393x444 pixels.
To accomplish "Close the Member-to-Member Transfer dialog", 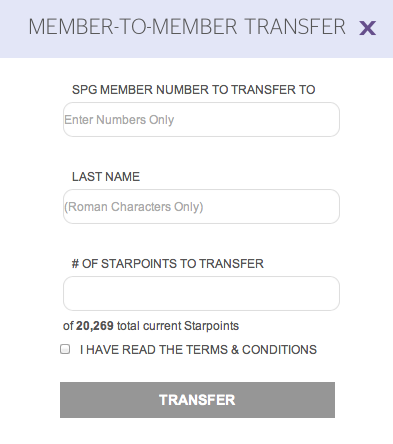I will click(x=367, y=28).
